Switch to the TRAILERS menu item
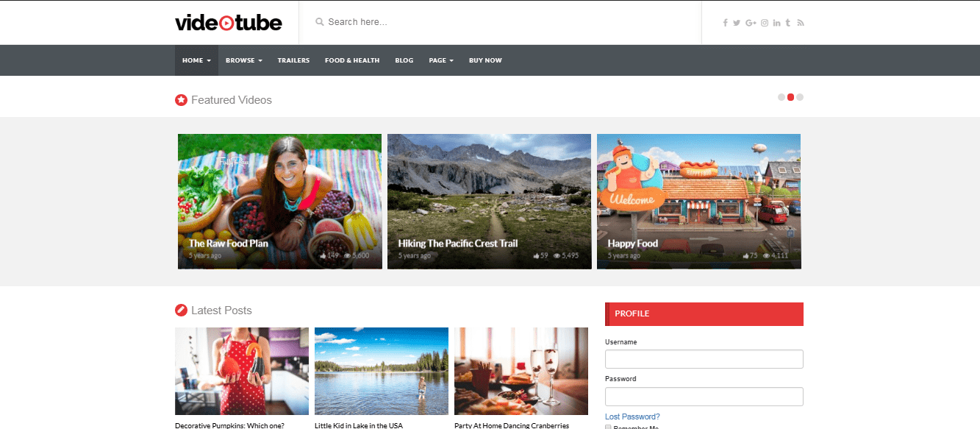The height and width of the screenshot is (429, 980). tap(293, 60)
